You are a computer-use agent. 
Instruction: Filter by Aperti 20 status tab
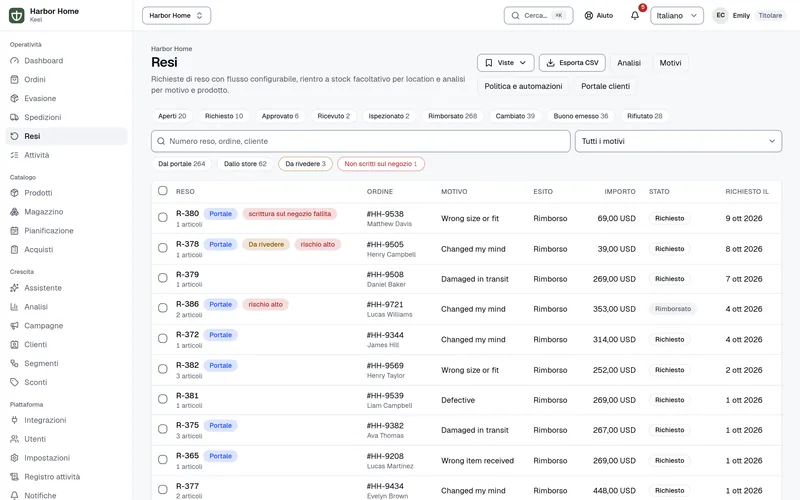[x=172, y=116]
